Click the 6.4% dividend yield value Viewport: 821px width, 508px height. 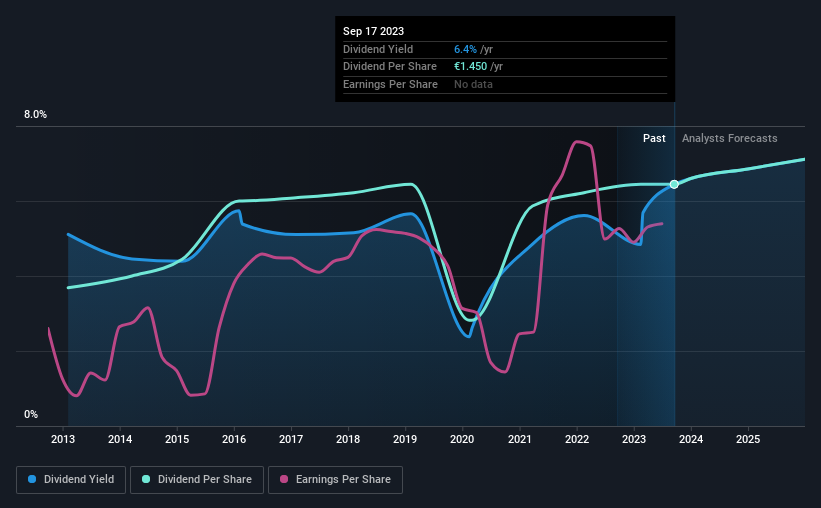pos(465,49)
